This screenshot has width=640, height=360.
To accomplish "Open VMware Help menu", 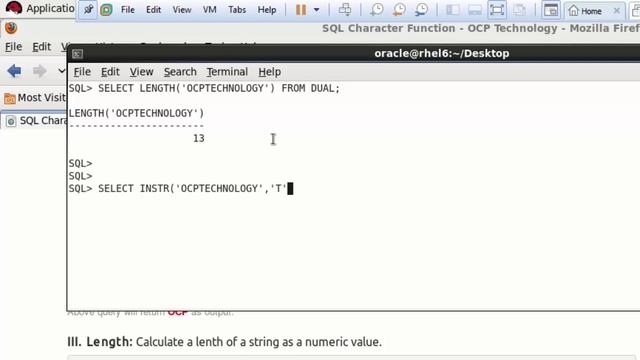I will (267, 10).
